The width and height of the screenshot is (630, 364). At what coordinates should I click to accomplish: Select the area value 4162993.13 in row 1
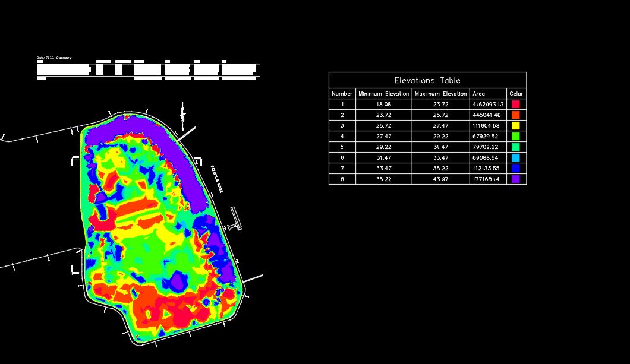487,104
